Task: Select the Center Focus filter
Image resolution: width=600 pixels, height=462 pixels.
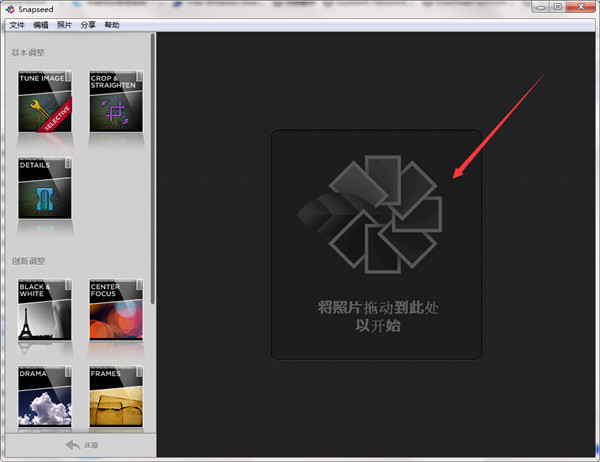Action: 116,310
